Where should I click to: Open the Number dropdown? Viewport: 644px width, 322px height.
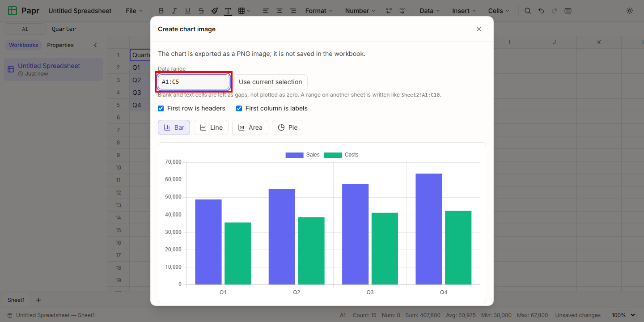coord(360,11)
